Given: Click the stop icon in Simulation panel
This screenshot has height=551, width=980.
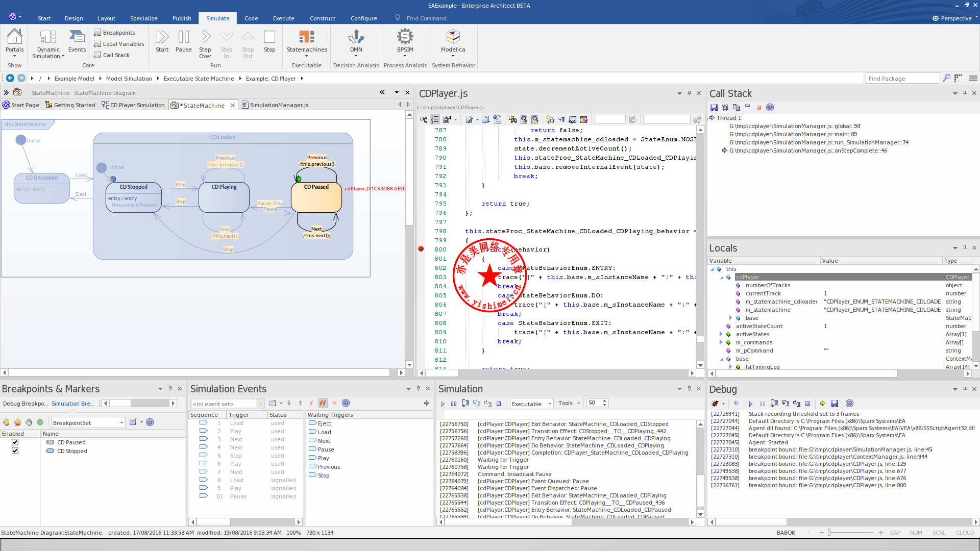Looking at the screenshot, I should pos(499,403).
